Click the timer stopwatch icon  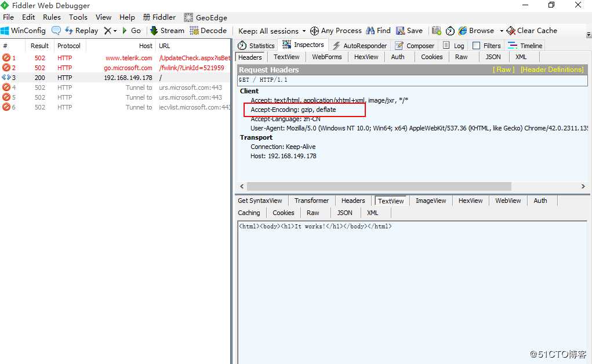click(x=450, y=31)
